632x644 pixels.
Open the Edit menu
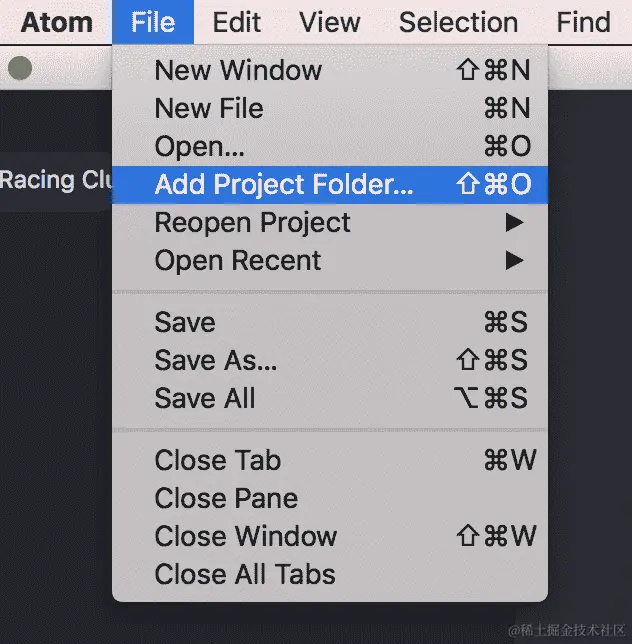(237, 22)
